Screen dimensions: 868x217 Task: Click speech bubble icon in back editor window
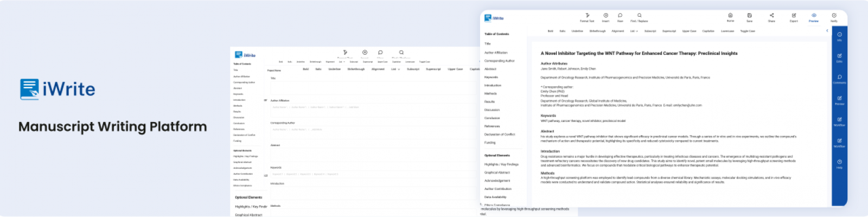[x=380, y=53]
